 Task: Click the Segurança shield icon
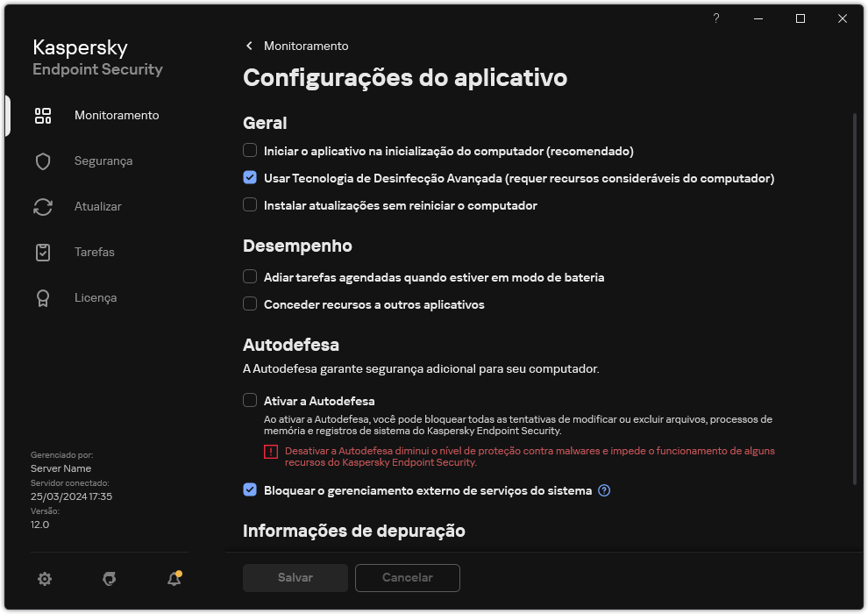click(42, 161)
